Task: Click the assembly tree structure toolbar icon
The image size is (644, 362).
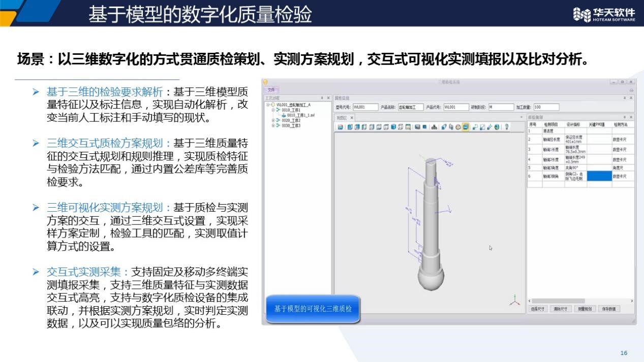Action: tap(434, 127)
